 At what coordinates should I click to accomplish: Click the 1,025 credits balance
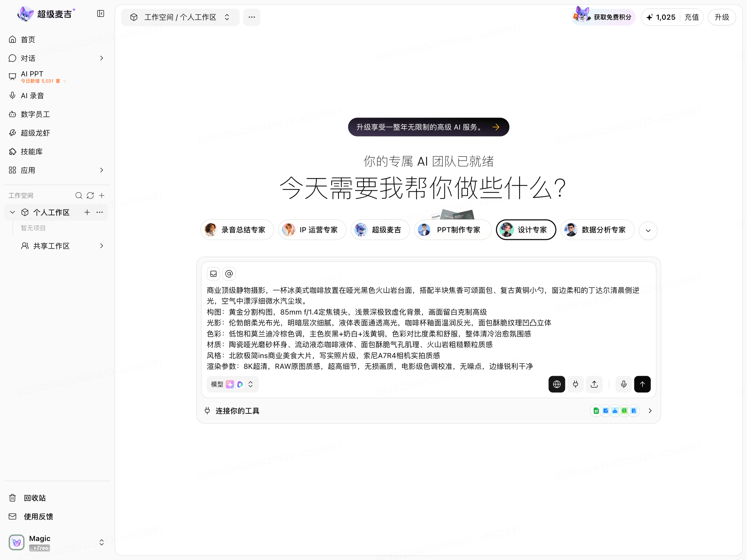(661, 17)
